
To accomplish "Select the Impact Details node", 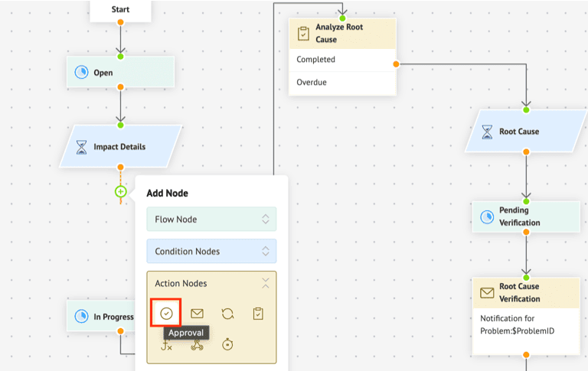I will (120, 146).
